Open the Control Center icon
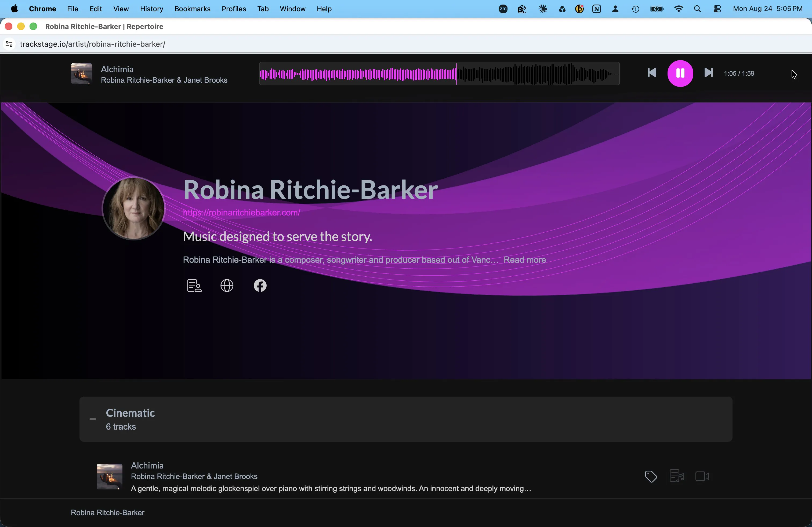812x527 pixels. coord(717,9)
